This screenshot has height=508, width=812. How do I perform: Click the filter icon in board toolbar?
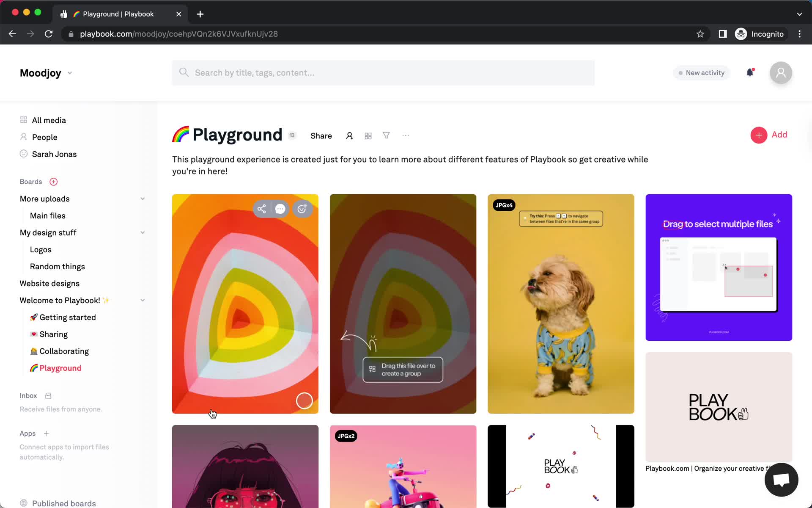pos(387,135)
